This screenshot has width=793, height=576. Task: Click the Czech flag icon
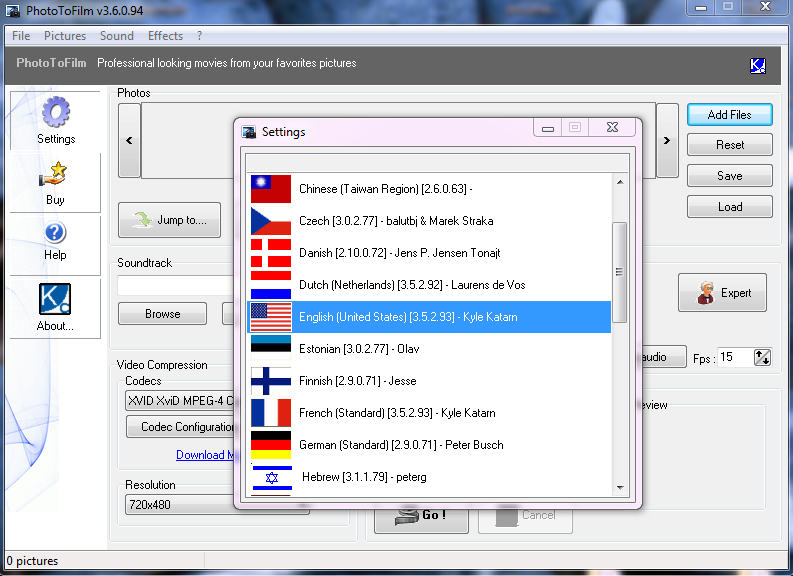click(271, 220)
